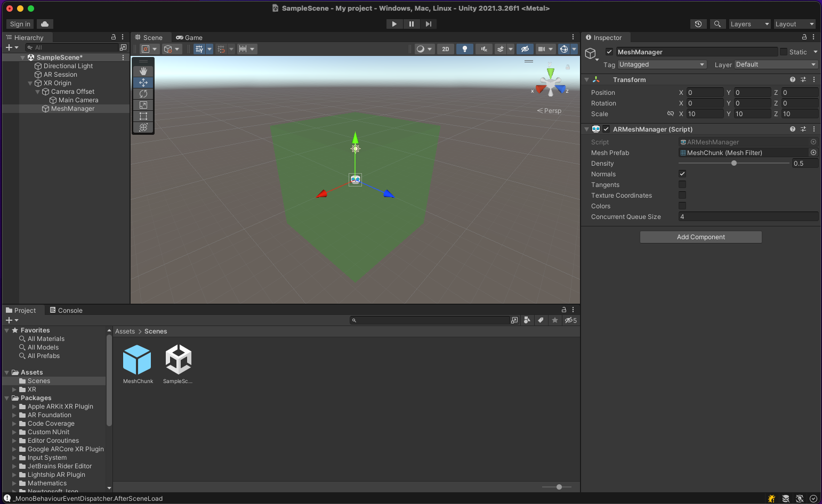Open the Layers dropdown in top toolbar

750,24
